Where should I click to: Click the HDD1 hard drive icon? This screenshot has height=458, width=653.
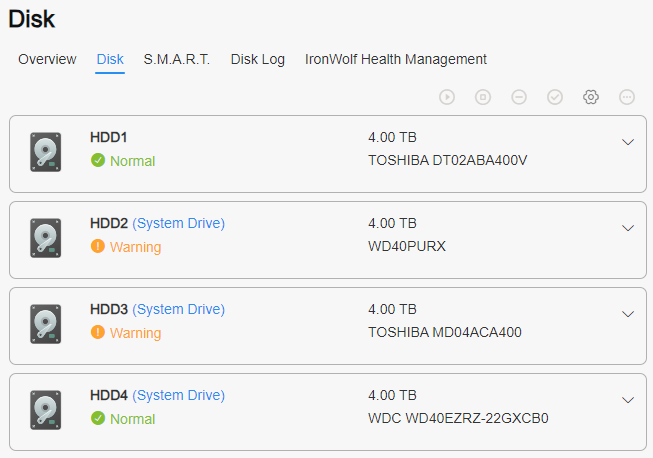45,152
